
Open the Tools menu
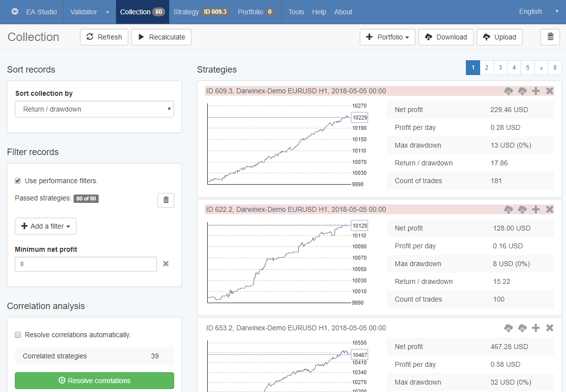[296, 12]
